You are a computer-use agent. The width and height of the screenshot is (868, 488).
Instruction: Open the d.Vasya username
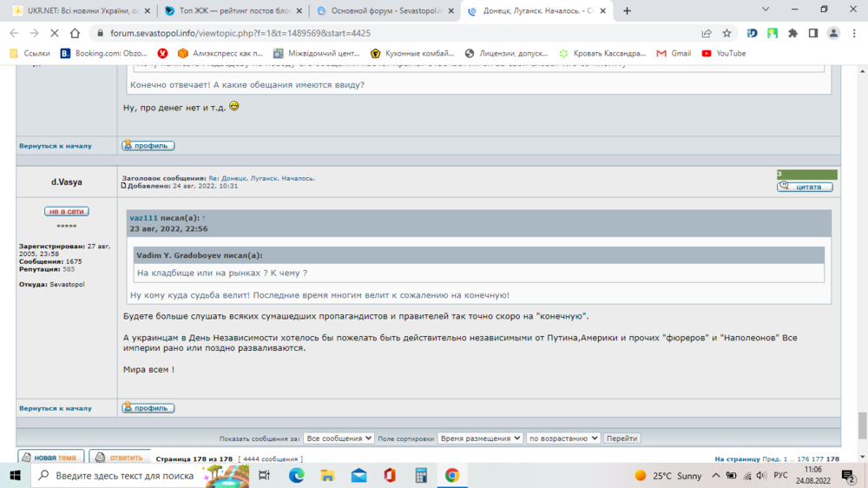tap(67, 181)
